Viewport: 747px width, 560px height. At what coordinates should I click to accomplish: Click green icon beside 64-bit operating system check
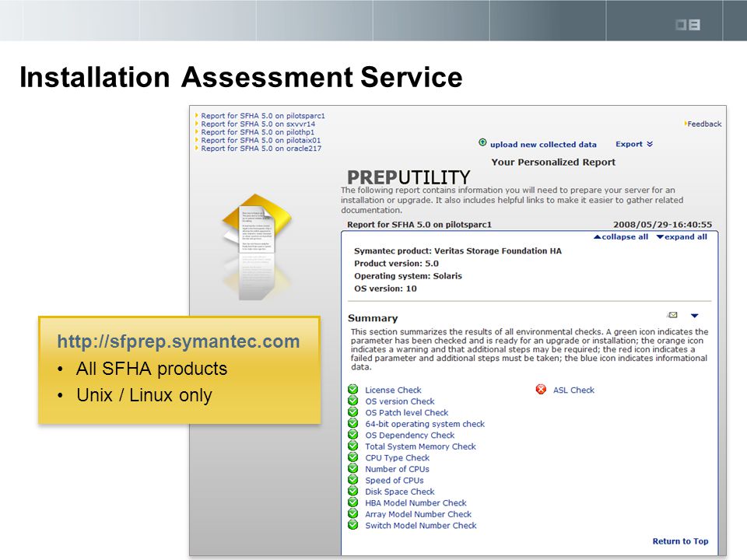(353, 423)
